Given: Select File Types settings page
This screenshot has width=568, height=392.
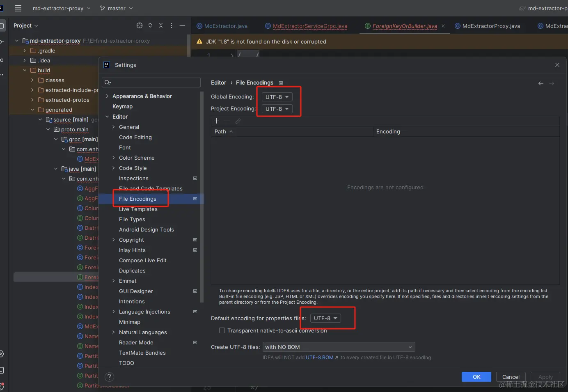Looking at the screenshot, I should [132, 219].
